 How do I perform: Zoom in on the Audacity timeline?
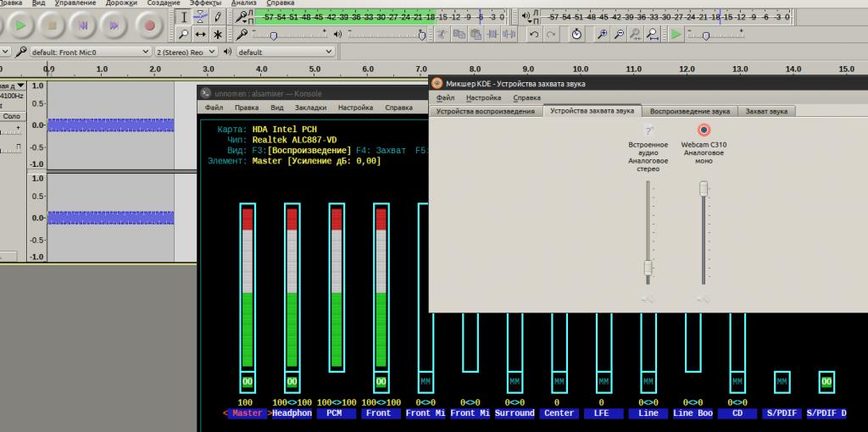coord(603,34)
